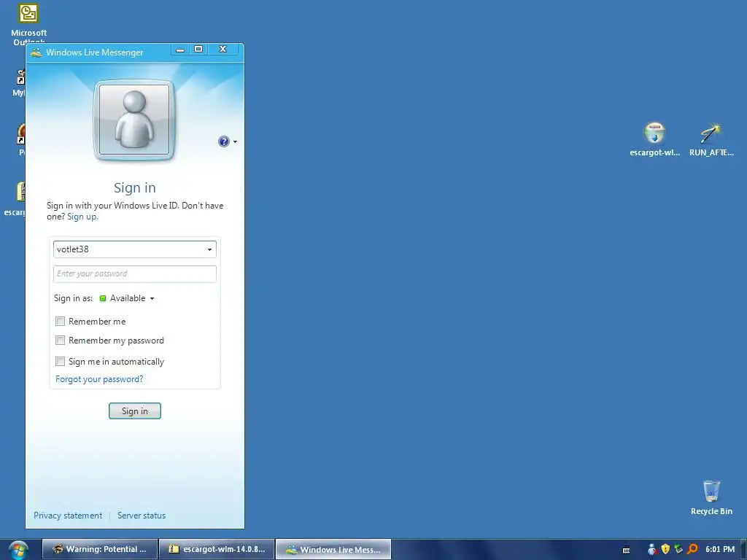This screenshot has height=560, width=747.
Task: Click the Safely Remove Hardware tray icon
Action: (679, 549)
